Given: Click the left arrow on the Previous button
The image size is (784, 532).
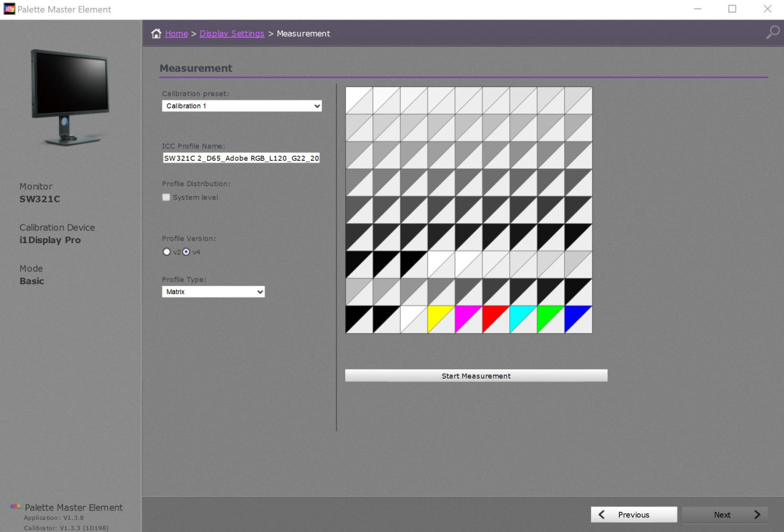Looking at the screenshot, I should (x=602, y=515).
